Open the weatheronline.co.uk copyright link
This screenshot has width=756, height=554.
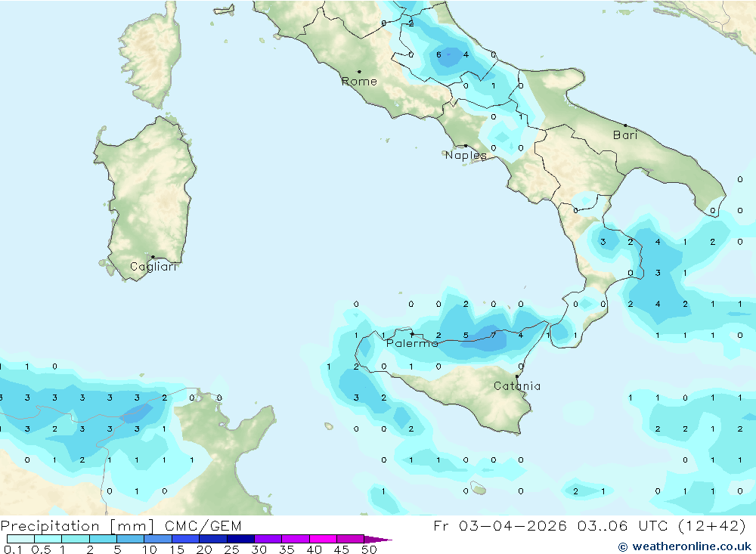pos(685,546)
